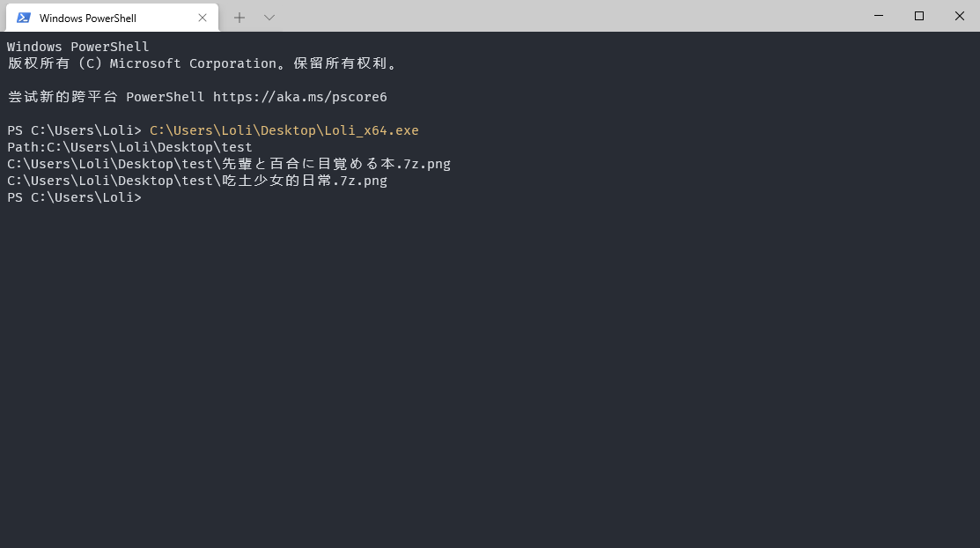Click the PowerShell icon in tab
Image resolution: width=980 pixels, height=548 pixels.
(x=24, y=18)
